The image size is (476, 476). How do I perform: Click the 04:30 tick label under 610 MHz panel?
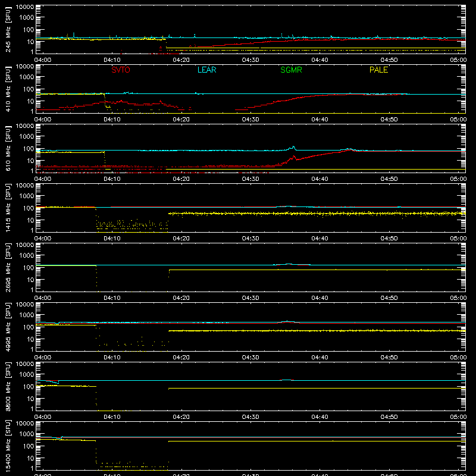pos(250,179)
